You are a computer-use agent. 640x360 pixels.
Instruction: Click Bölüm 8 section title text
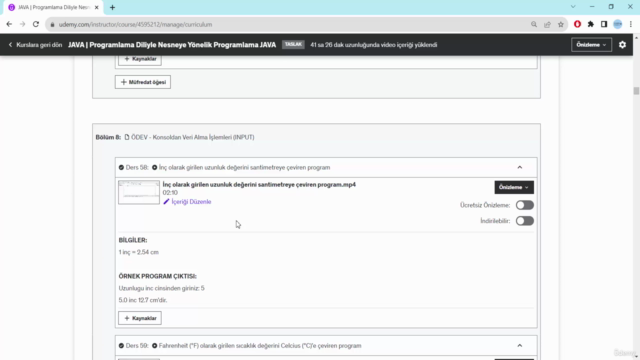193,137
